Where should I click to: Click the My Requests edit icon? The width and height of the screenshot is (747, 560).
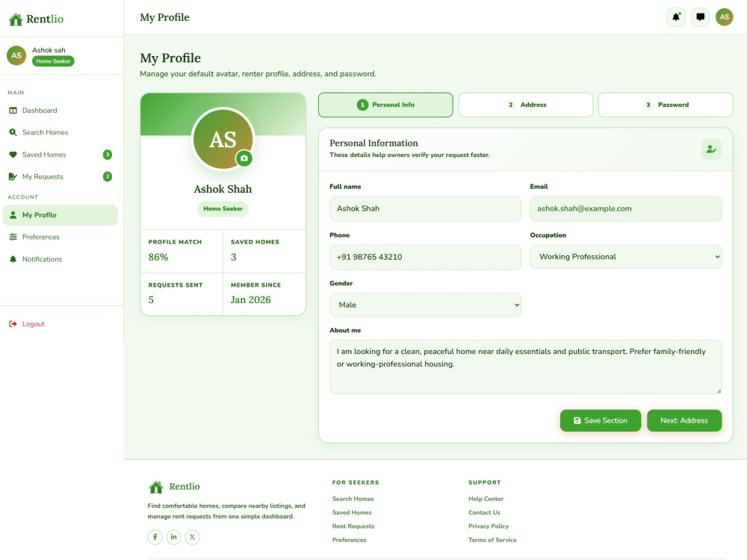13,177
